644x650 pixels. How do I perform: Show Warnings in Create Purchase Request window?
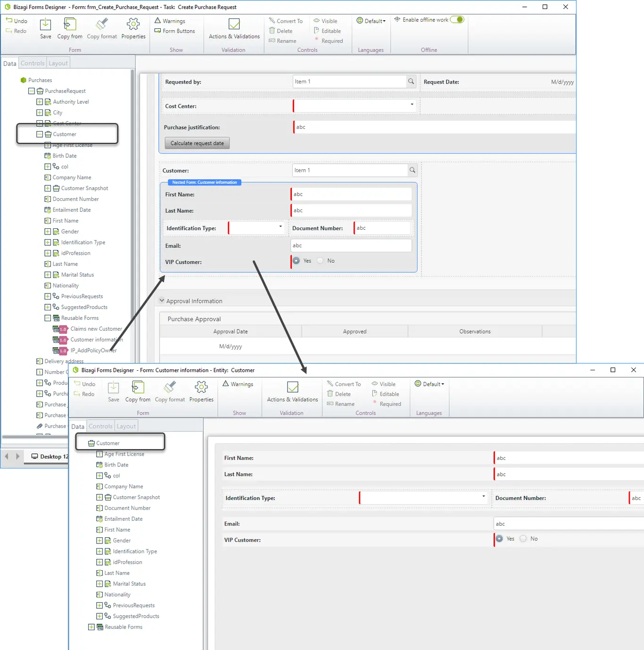tap(170, 21)
